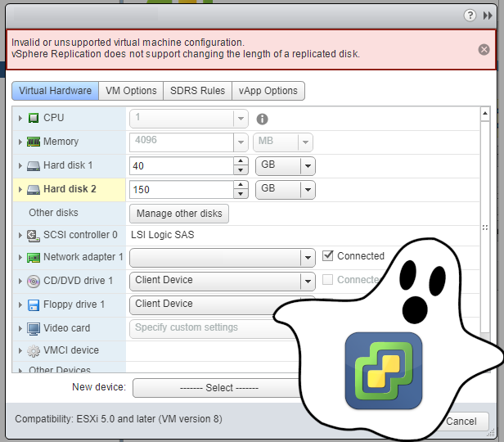Image resolution: width=504 pixels, height=442 pixels.
Task: Increase Hard disk 1 size with up arrow
Action: [241, 161]
